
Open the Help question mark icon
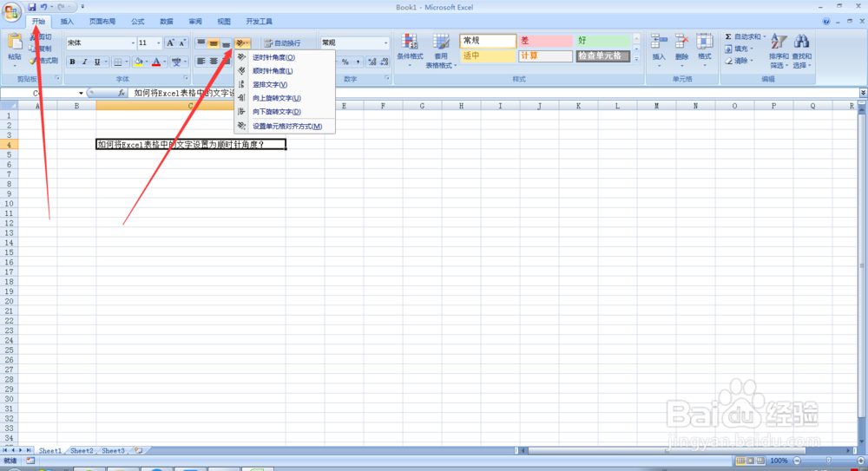coord(826,22)
